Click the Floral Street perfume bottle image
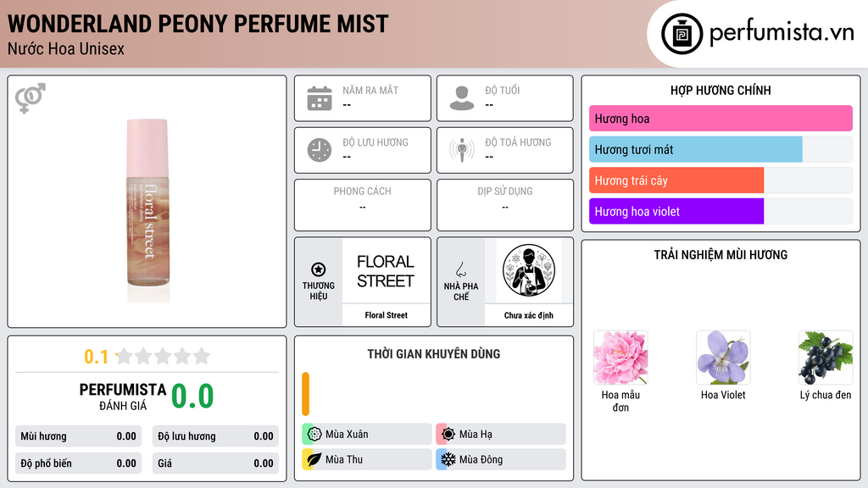This screenshot has height=488, width=868. point(147,210)
